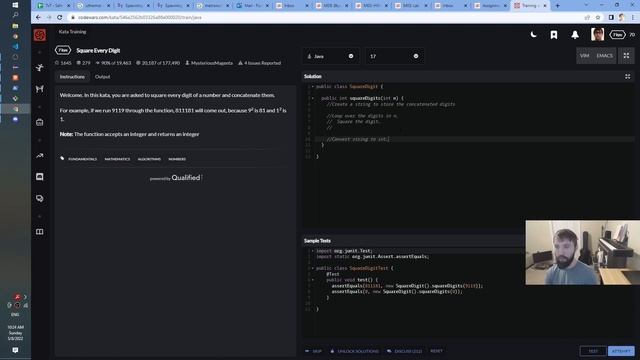This screenshot has width=640, height=360.
Task: Select the NUMBERS tag
Action: [177, 159]
